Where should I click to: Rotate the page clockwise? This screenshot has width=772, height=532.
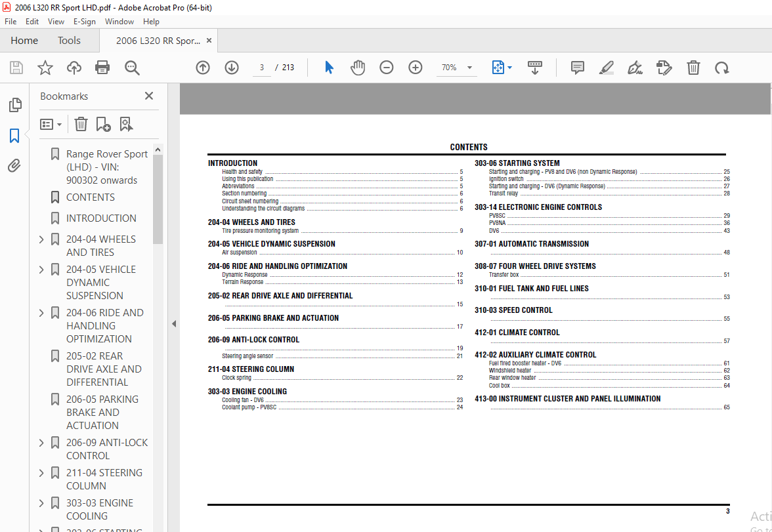point(722,68)
